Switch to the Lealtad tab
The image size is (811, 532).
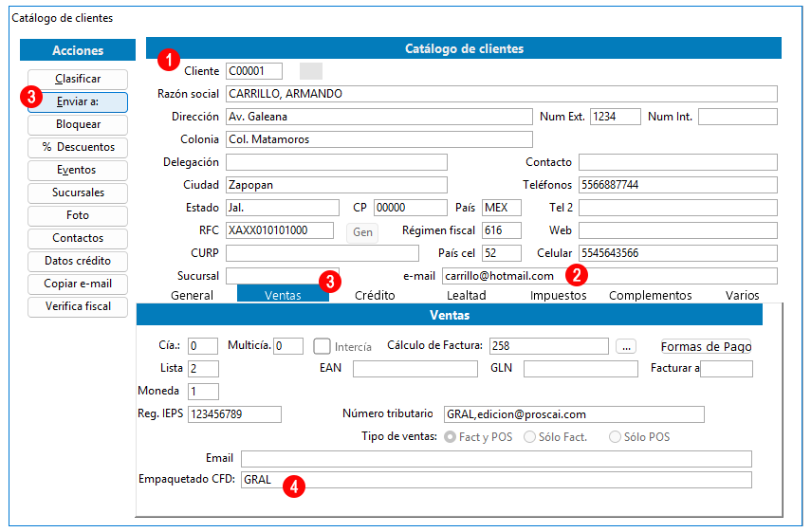(467, 295)
